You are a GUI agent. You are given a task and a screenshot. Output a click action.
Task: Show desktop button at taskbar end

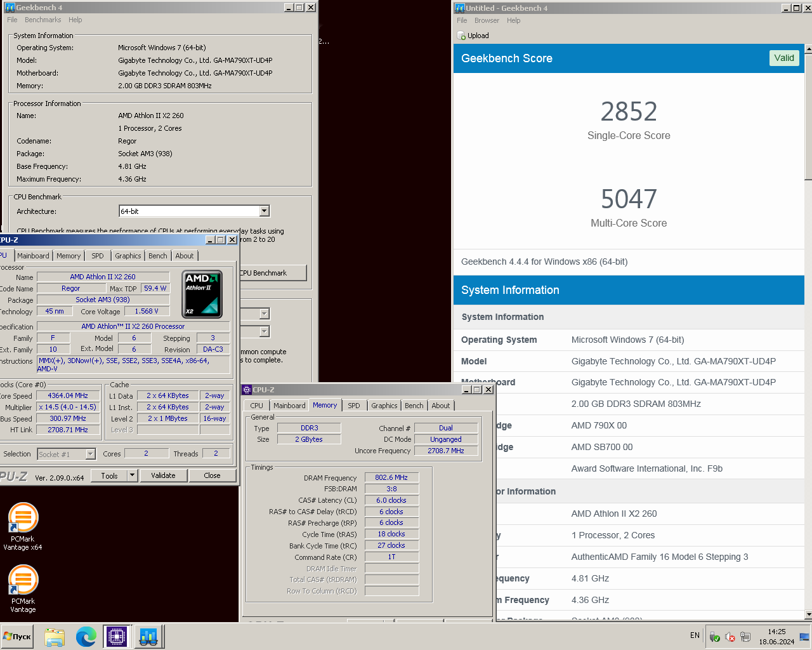805,636
